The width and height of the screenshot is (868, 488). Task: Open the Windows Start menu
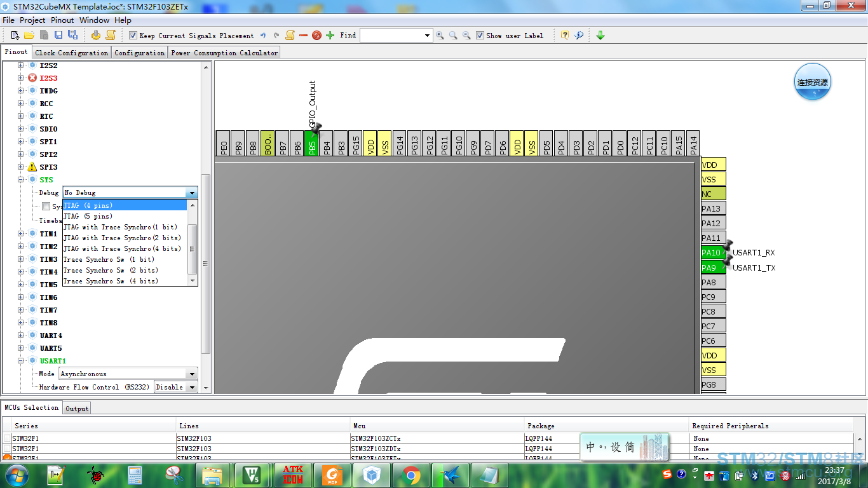point(18,475)
